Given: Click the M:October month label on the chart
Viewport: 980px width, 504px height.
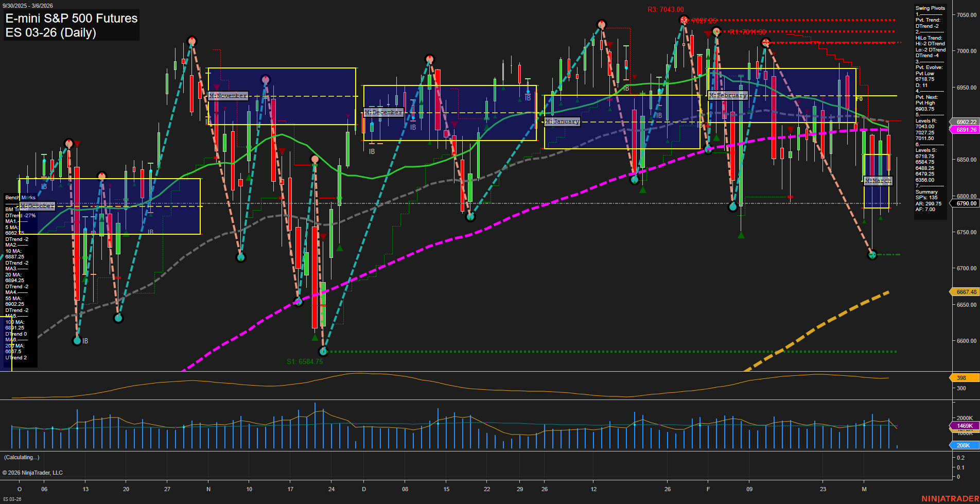Looking at the screenshot, I should tap(37, 206).
